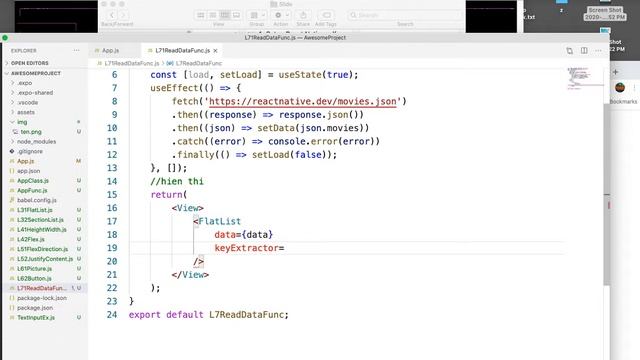Click Finder window Forward button
The height and width of the screenshot is (360, 640).
tap(123, 15)
